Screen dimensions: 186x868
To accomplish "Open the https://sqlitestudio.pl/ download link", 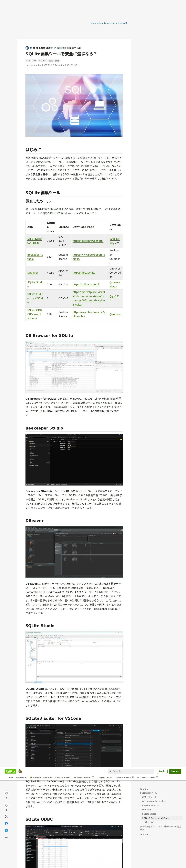I will 86,284.
